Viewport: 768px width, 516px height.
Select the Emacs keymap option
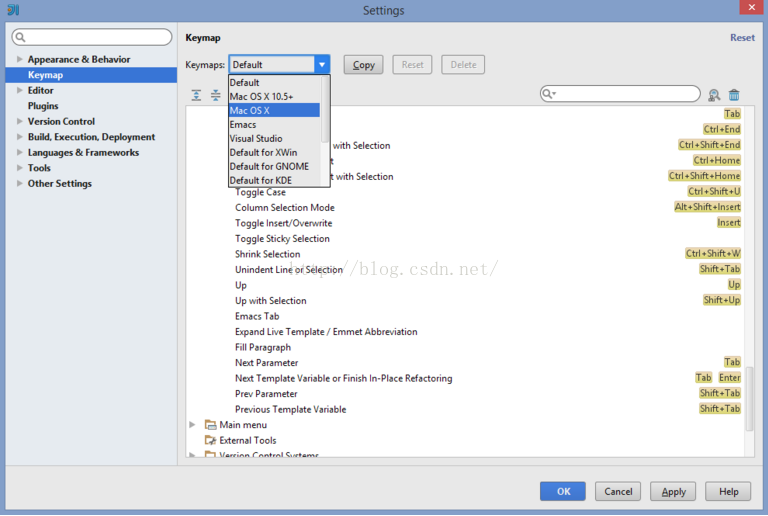274,124
